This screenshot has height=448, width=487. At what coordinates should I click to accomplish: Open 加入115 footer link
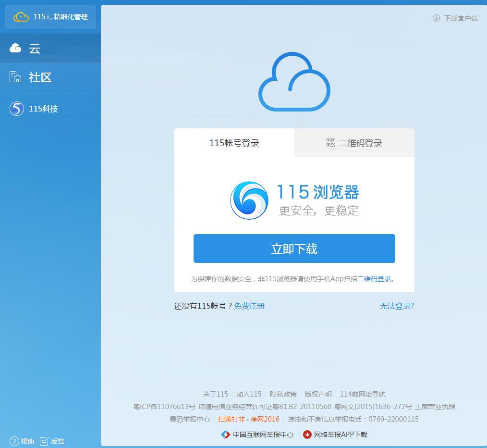point(249,394)
